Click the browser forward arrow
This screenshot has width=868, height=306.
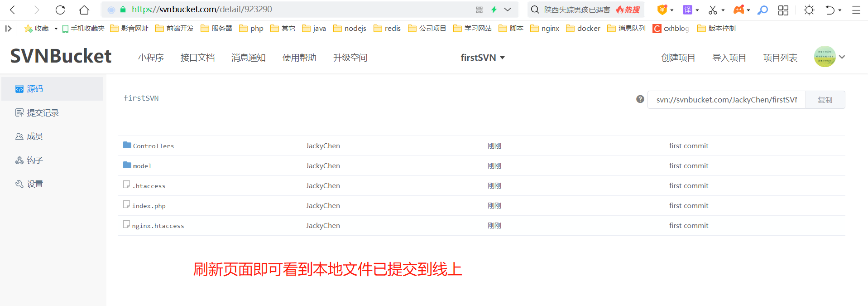[37, 10]
